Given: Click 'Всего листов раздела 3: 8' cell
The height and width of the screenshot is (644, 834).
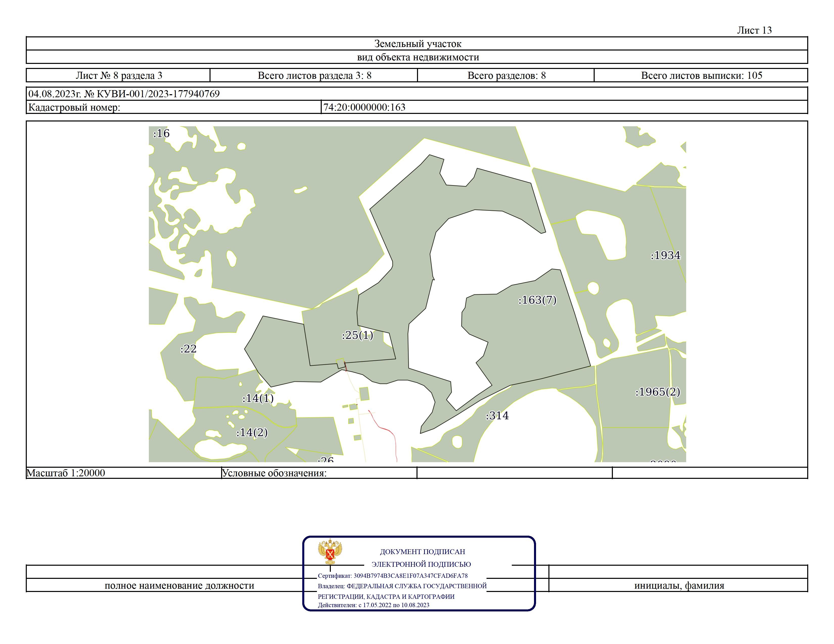Looking at the screenshot, I should [314, 75].
